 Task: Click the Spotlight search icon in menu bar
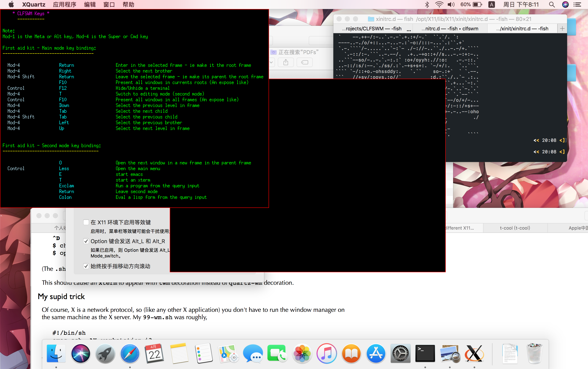tap(552, 4)
